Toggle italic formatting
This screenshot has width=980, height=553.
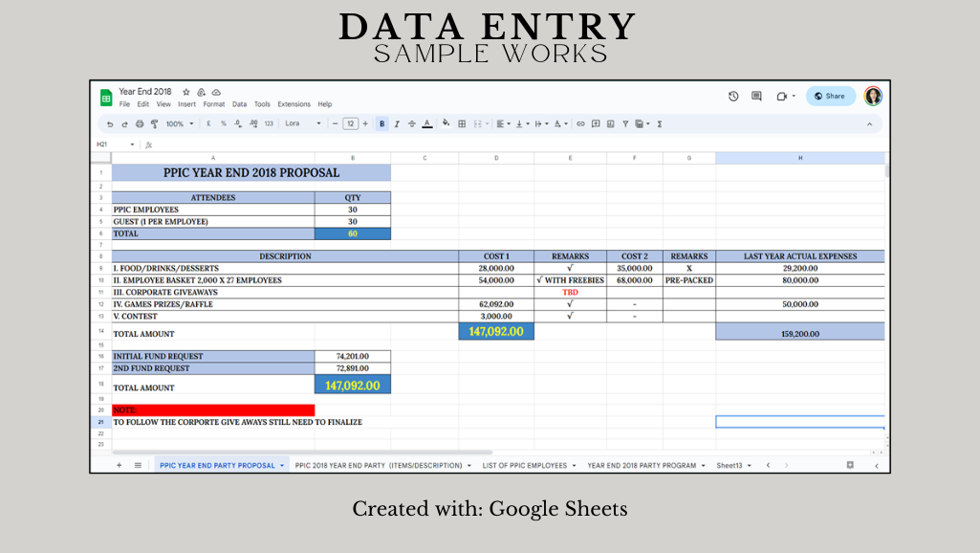pos(397,123)
